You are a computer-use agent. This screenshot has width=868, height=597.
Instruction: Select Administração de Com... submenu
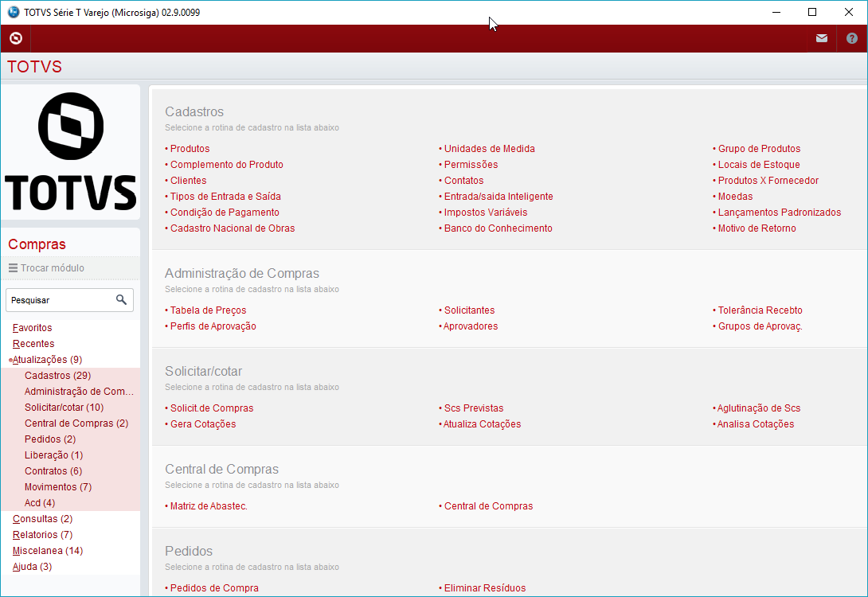pyautogui.click(x=79, y=392)
